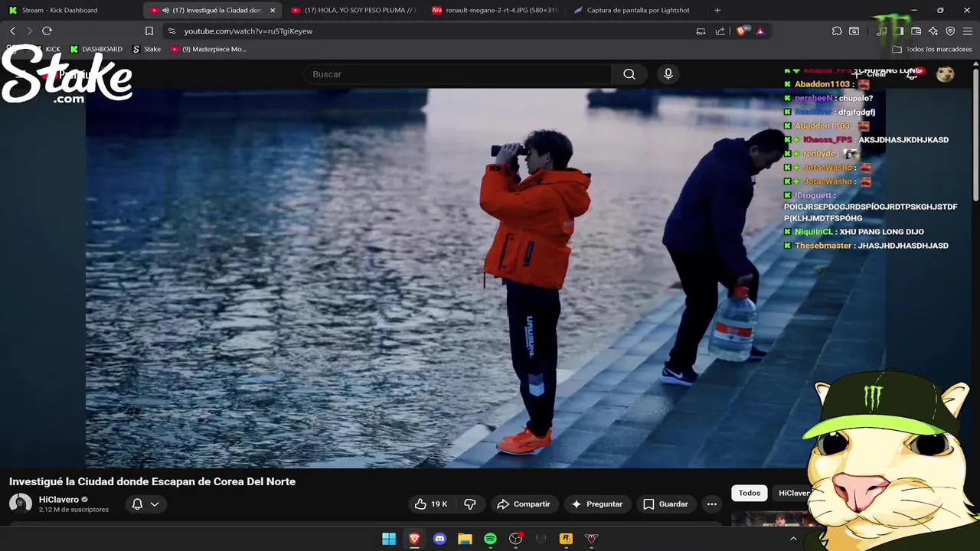Open Masterpiece Mo... bookmark
Screen dimensions: 980x551
(x=208, y=49)
